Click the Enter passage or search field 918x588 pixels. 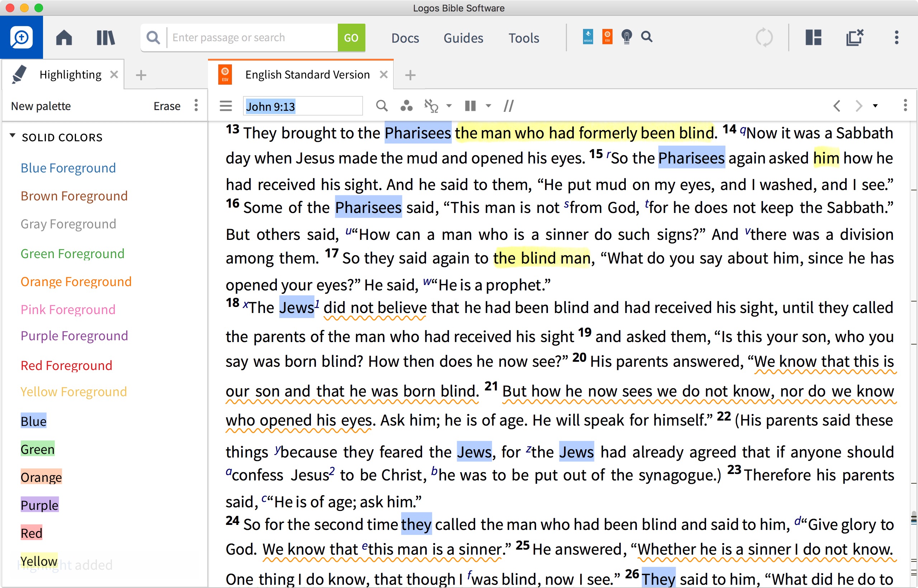click(x=252, y=37)
